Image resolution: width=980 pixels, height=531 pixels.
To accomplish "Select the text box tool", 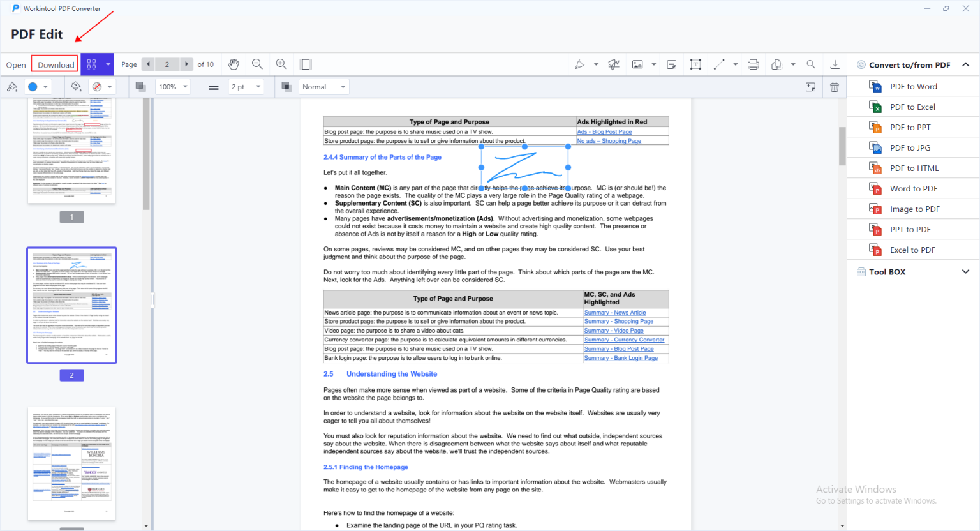I will pos(695,64).
